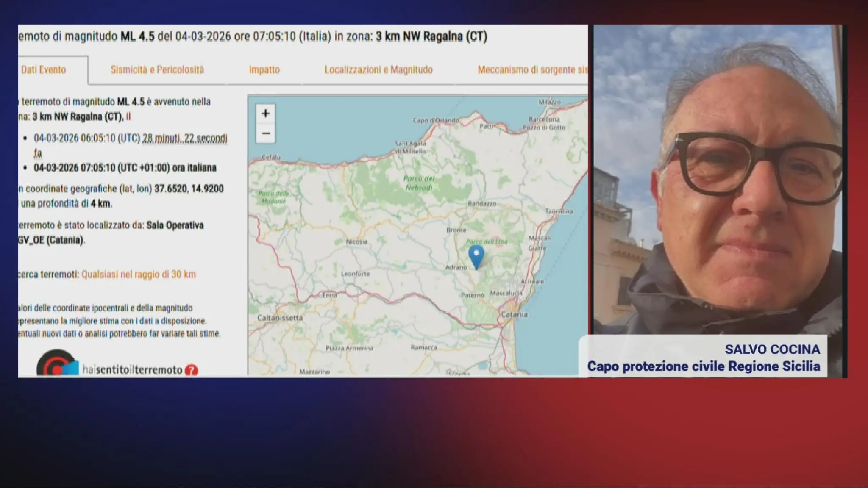Click Parco dei Nebrodi on the map
868x488 pixels.
[419, 183]
